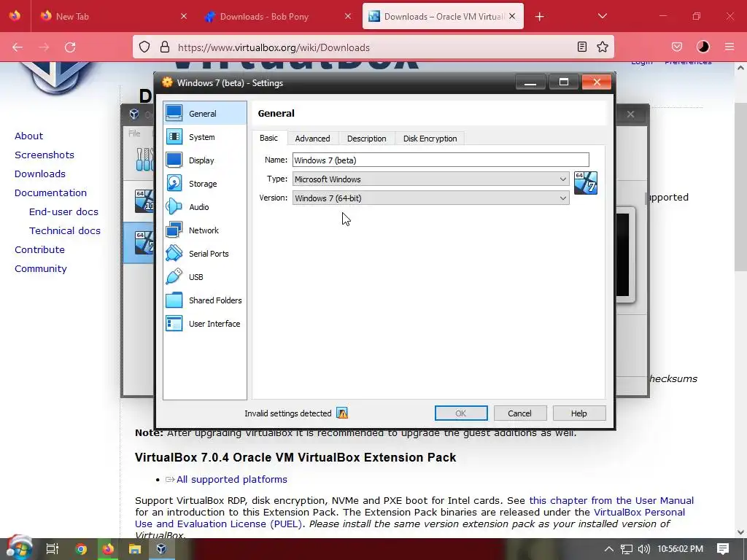This screenshot has width=747, height=560.
Task: Open System settings category
Action: 205,137
